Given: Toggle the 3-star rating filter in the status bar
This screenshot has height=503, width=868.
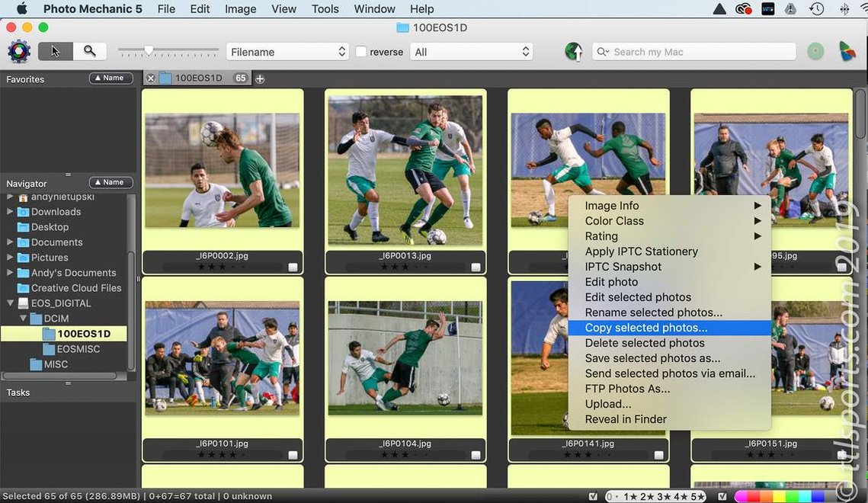Looking at the screenshot, I should pyautogui.click(x=664, y=496).
